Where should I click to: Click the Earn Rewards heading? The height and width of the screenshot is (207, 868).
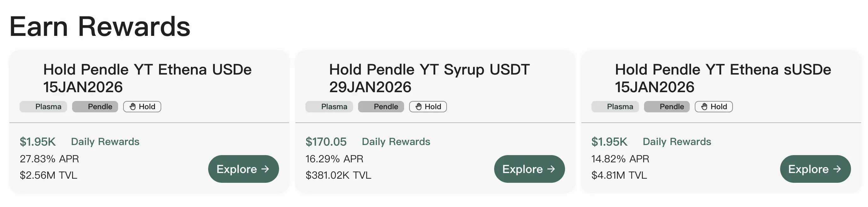(100, 27)
